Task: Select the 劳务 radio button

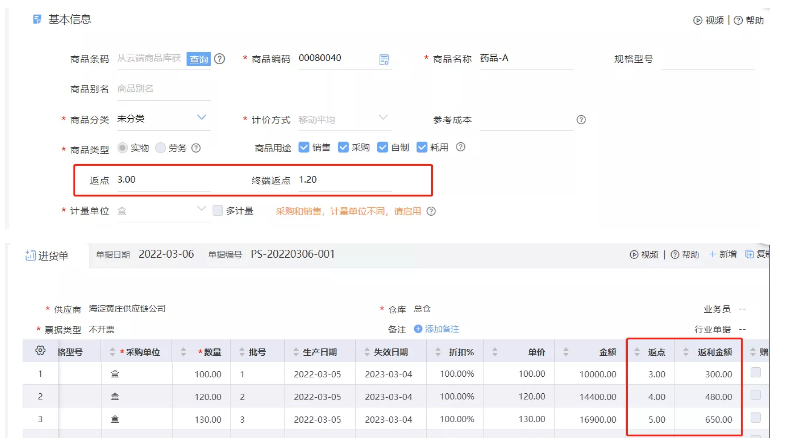Action: (x=161, y=147)
